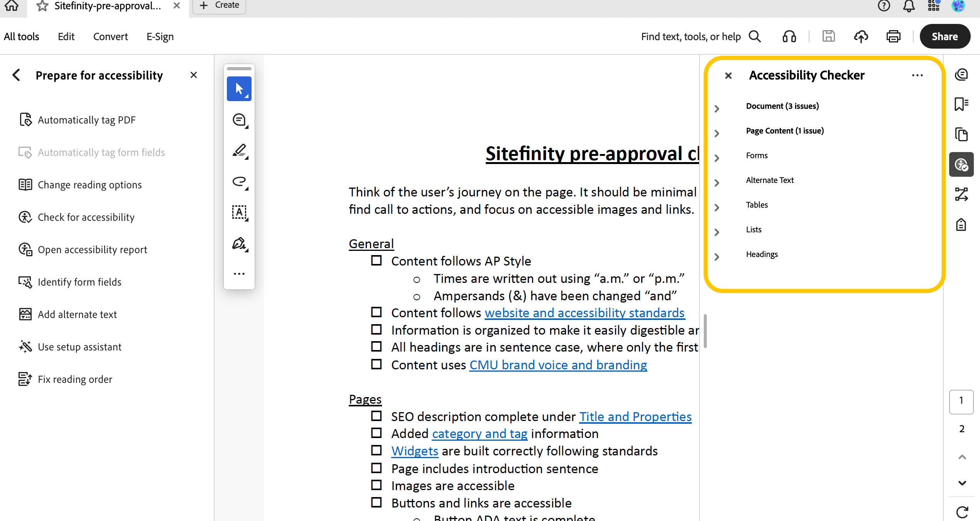The height and width of the screenshot is (521, 980).
Task: Expand the Alternate Text chevron
Action: tap(717, 183)
